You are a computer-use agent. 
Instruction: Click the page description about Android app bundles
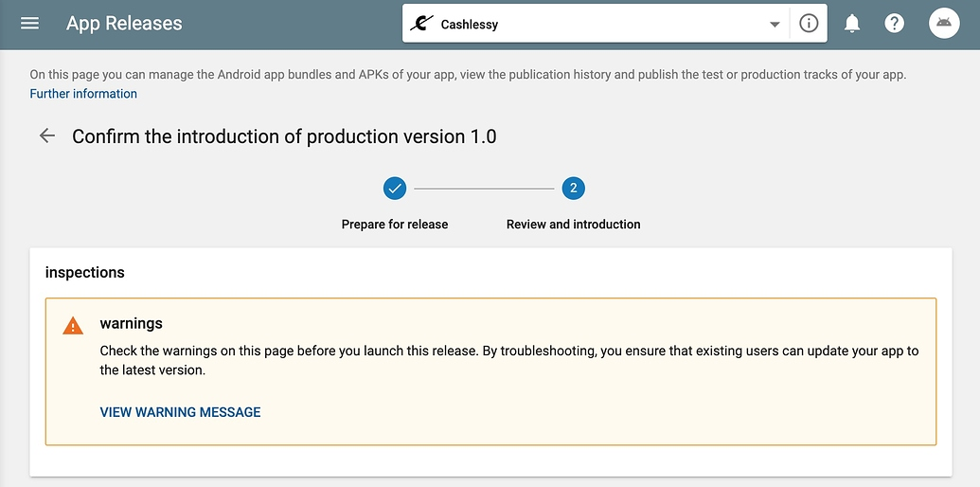click(x=468, y=75)
